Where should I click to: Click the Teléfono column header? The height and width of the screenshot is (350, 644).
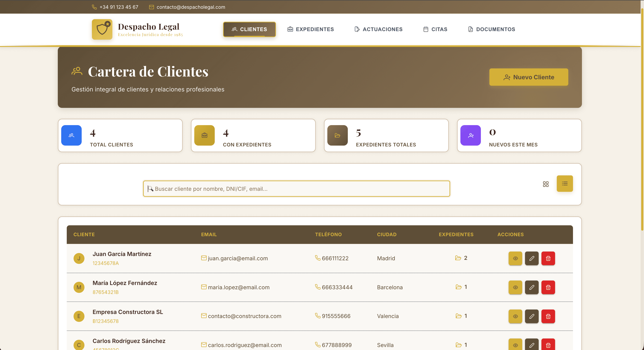(328, 234)
